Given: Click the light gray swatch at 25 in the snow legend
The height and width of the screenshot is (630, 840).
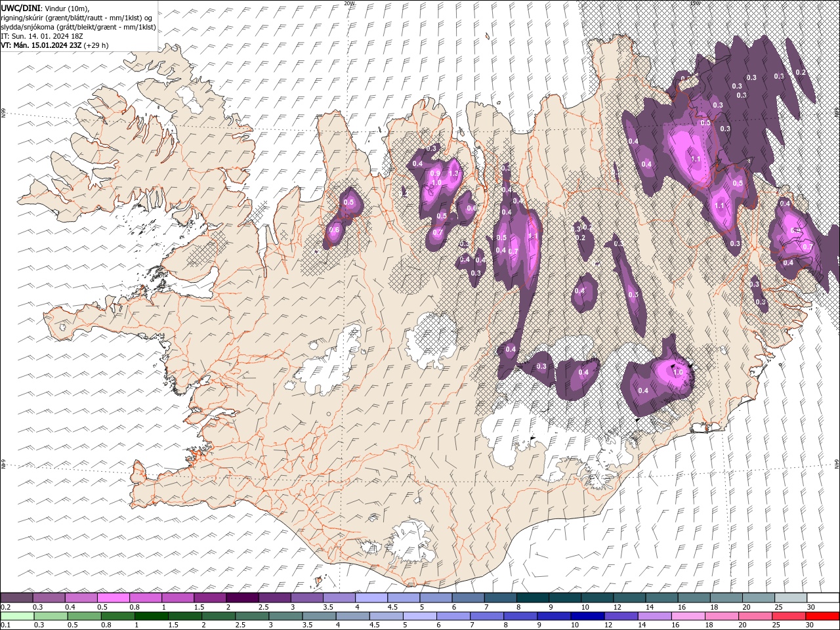Looking at the screenshot, I should coord(791,598).
